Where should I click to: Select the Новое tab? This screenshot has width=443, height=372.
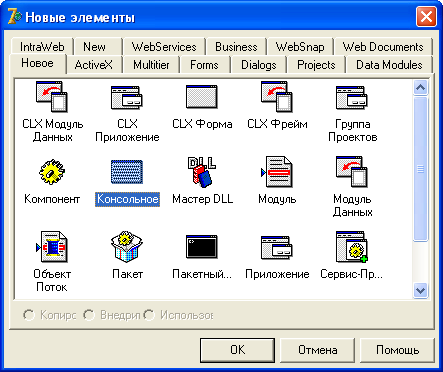(x=37, y=63)
